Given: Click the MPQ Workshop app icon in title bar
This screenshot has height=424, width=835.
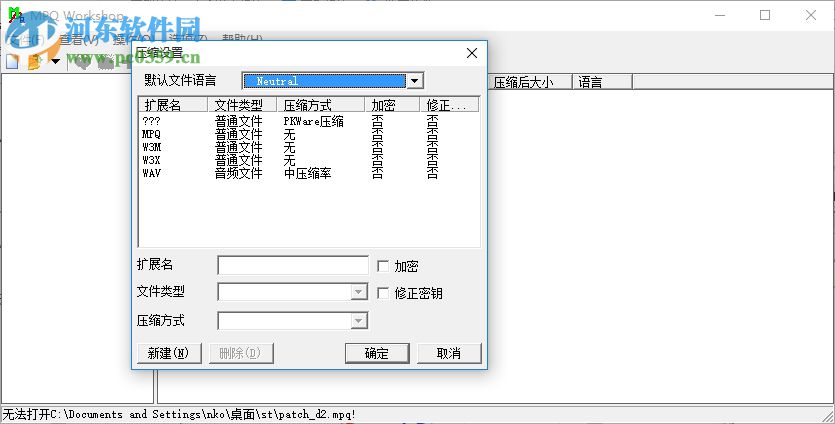Looking at the screenshot, I should pos(15,15).
